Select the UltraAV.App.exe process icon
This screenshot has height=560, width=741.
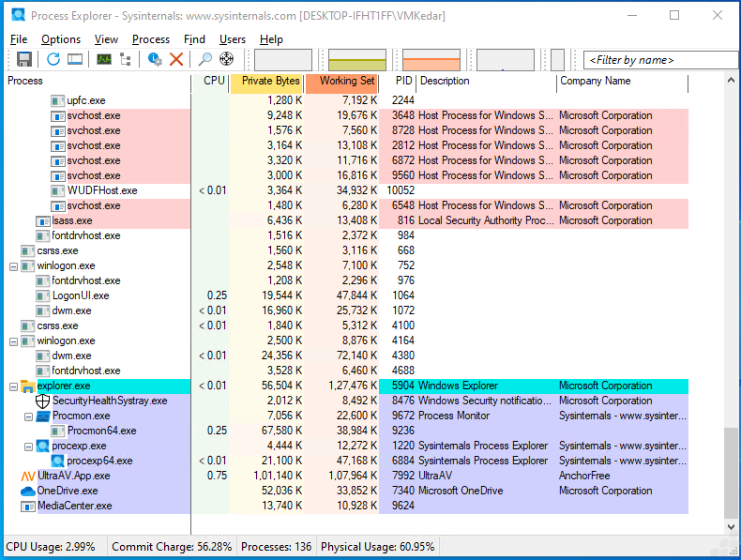click(x=26, y=476)
